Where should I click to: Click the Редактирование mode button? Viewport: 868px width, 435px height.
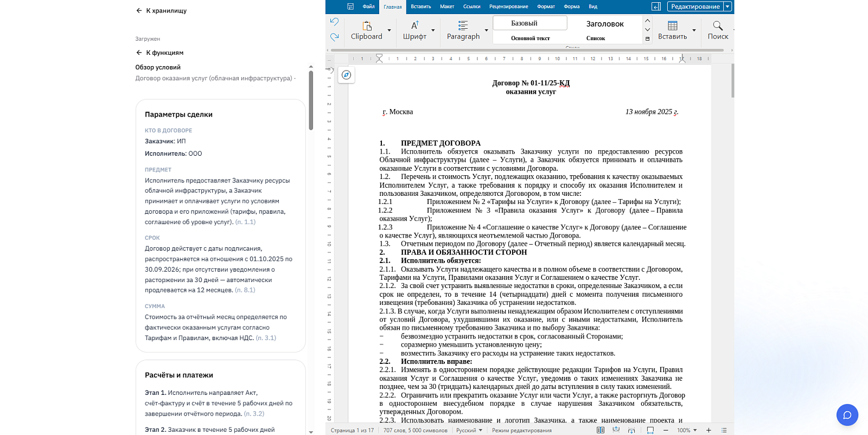pos(695,7)
